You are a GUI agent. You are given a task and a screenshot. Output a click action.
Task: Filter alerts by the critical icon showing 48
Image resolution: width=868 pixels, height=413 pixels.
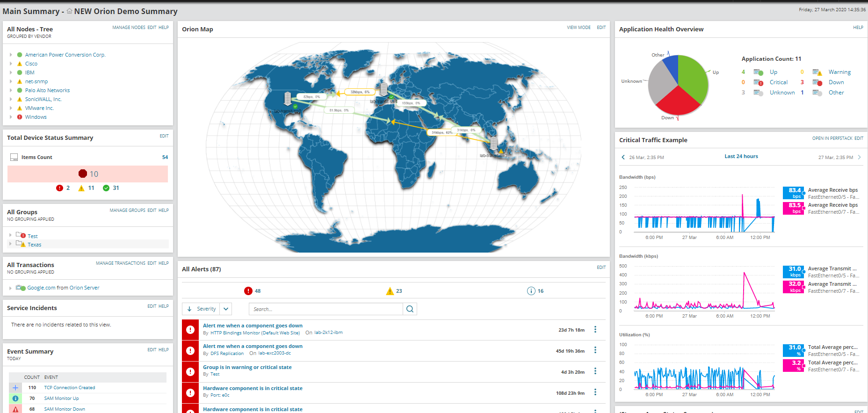(x=248, y=291)
